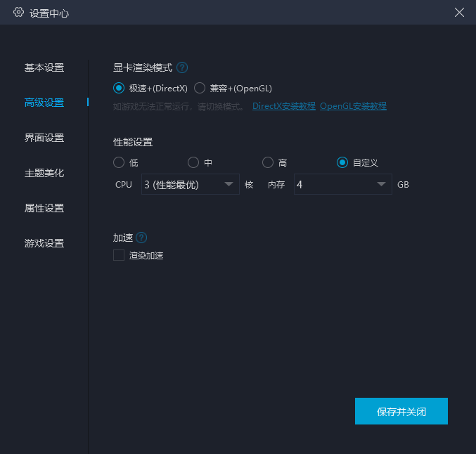This screenshot has width=476, height=454.
Task: Click help icon beside 显卡渲染模式
Action: pyautogui.click(x=182, y=67)
